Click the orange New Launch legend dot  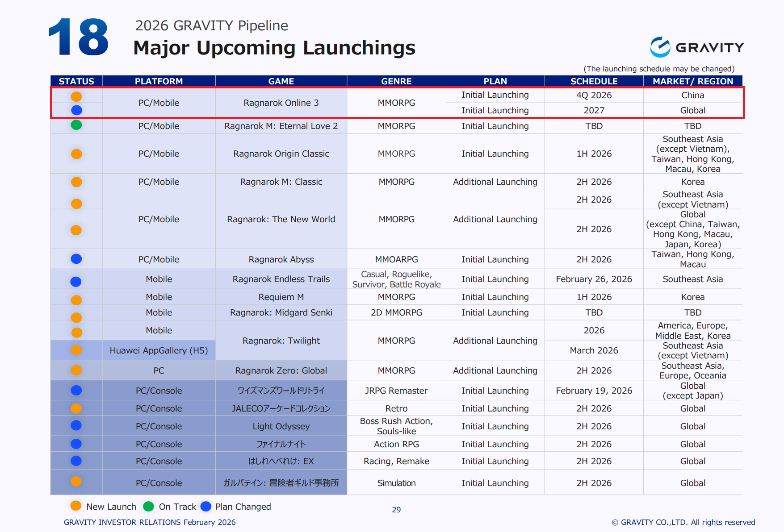pos(76,506)
